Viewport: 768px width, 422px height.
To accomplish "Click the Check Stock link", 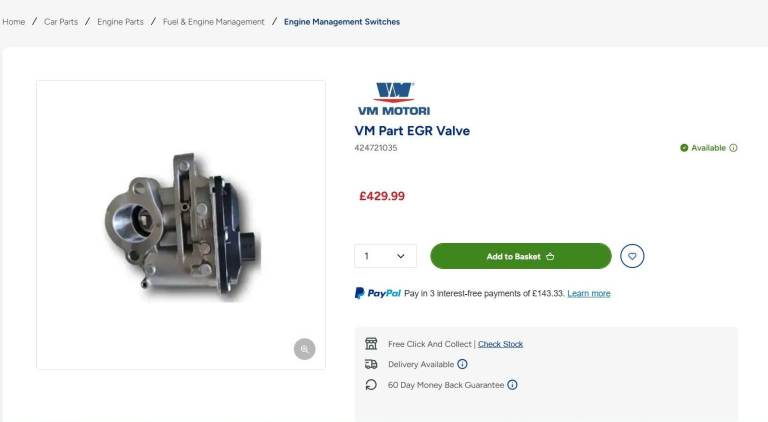I will (500, 344).
